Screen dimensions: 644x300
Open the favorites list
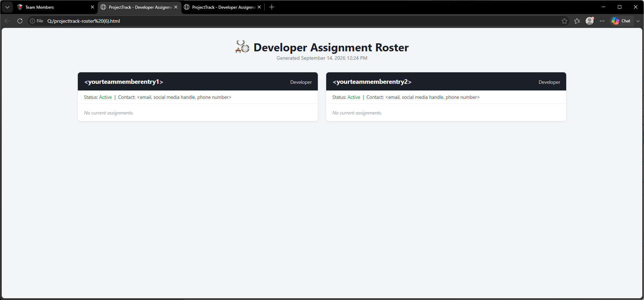[x=577, y=21]
